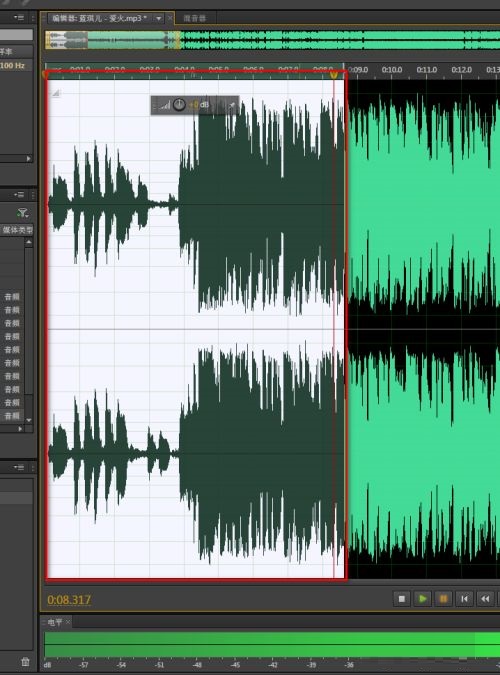The image size is (500, 675).
Task: Click the fade-in handle at waveform top-left
Action: 56,93
